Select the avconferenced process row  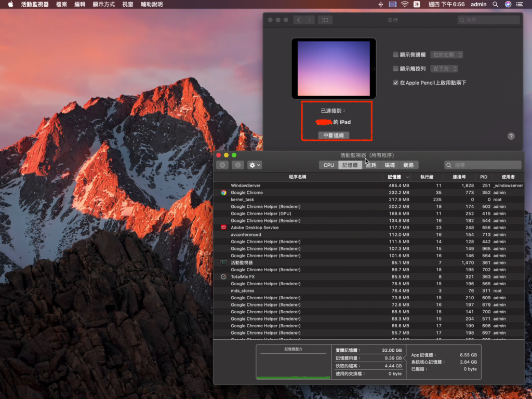(x=369, y=234)
